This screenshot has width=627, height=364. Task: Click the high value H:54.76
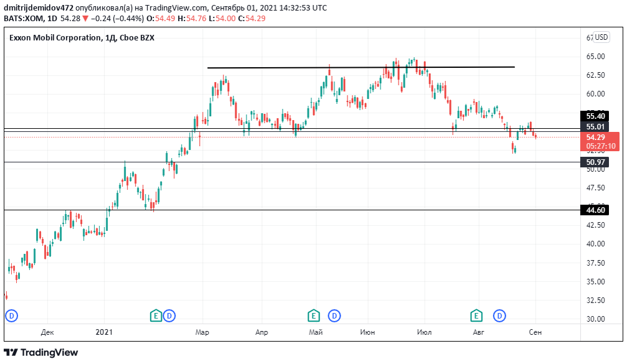(193, 19)
